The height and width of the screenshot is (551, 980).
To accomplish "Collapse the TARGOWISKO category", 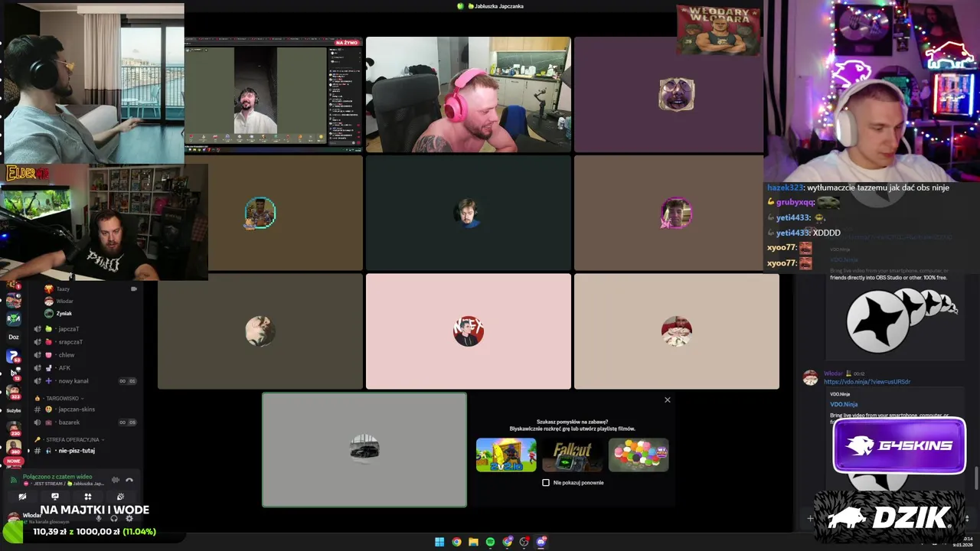I will point(63,399).
